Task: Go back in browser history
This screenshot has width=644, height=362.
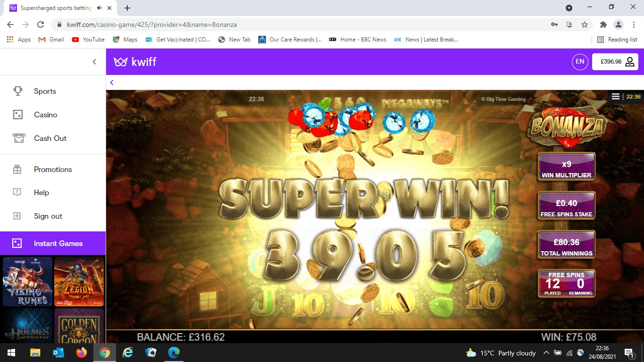Action: point(10,25)
